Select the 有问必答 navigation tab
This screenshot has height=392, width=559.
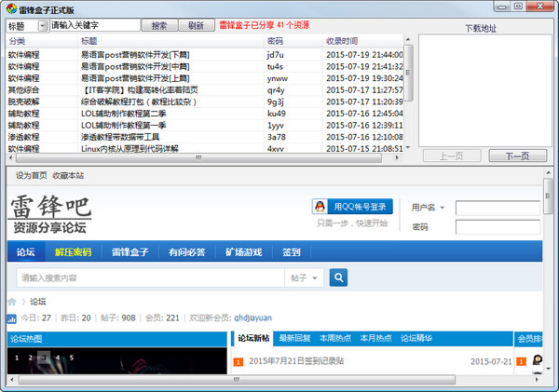[187, 252]
